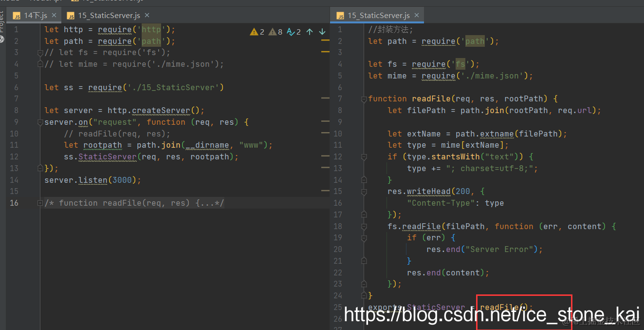Collapse function readFile at right line 7

[364, 99]
